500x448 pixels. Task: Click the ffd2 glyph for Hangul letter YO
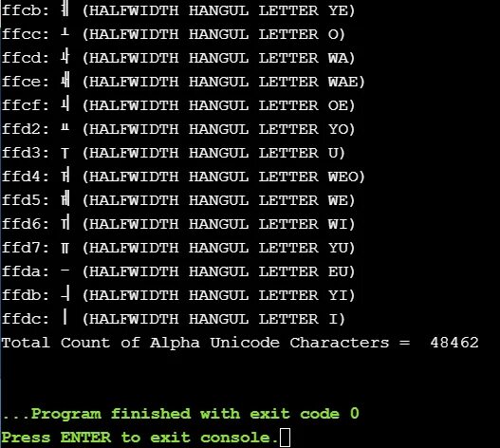65,128
